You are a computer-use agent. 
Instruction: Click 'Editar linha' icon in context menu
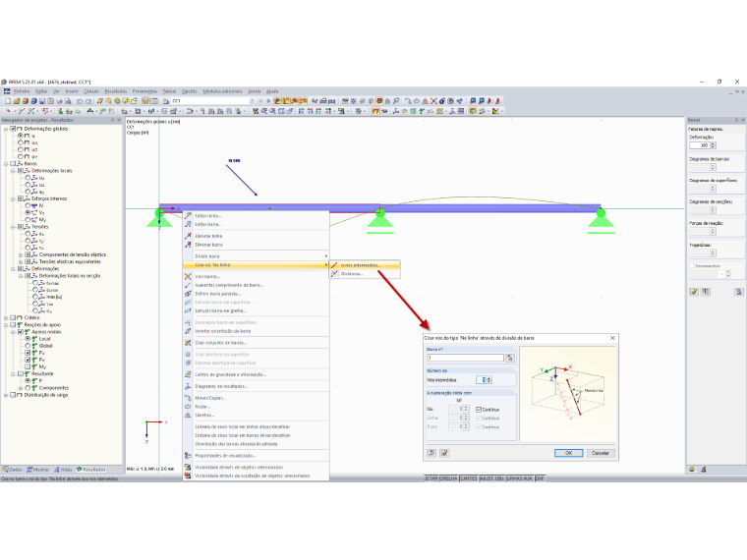tap(188, 216)
